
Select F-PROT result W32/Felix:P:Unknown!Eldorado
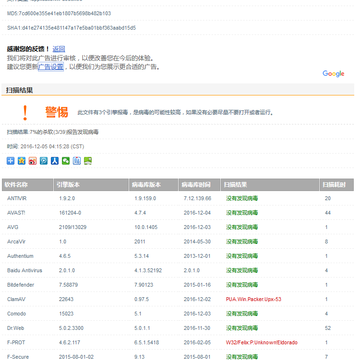262,342
